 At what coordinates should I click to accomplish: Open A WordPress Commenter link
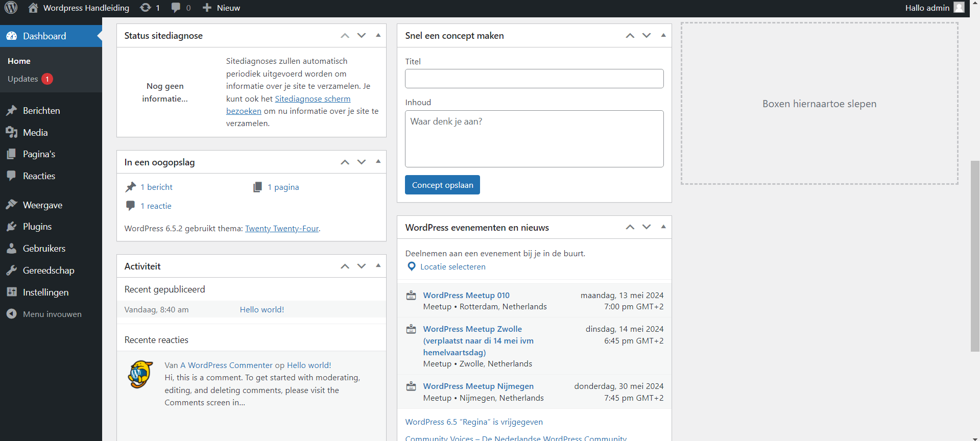226,365
